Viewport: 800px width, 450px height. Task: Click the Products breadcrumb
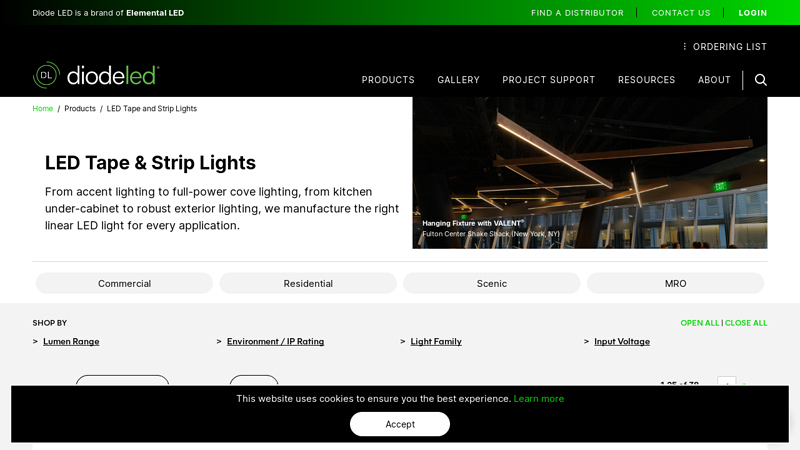pos(80,109)
